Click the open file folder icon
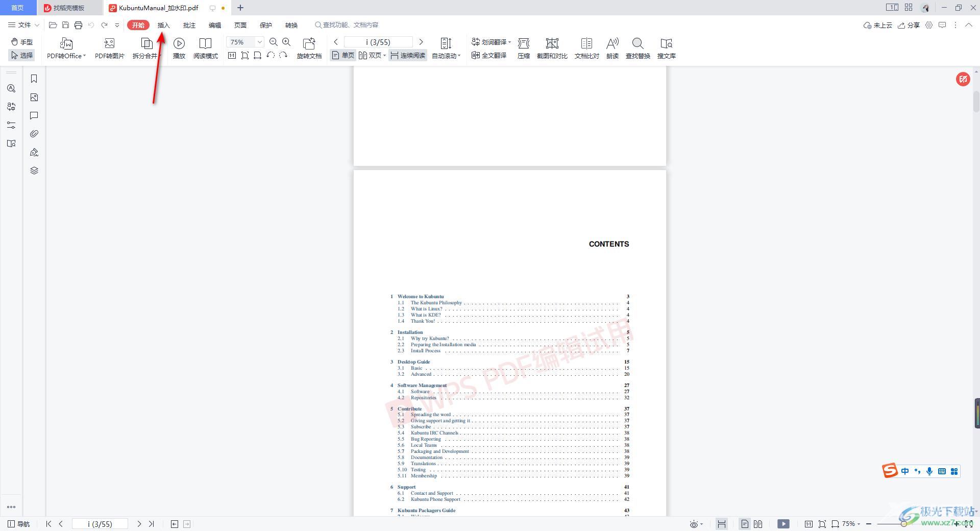The width and height of the screenshot is (980, 531). pyautogui.click(x=53, y=25)
